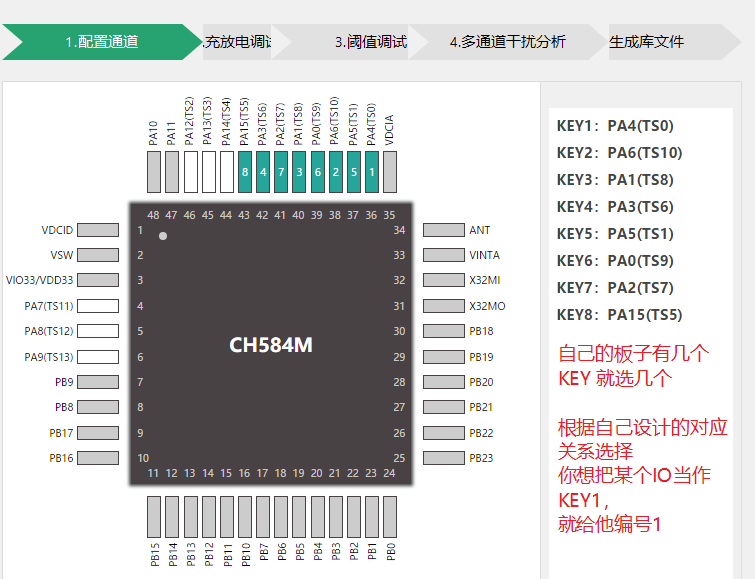The width and height of the screenshot is (755, 579).
Task: Open step 1.配置通道 in the wizard
Action: click(x=102, y=42)
